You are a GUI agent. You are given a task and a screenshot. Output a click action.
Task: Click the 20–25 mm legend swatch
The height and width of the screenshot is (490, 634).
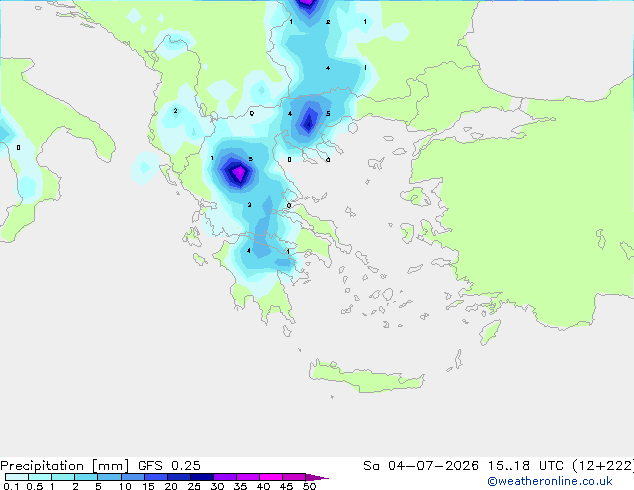click(x=178, y=477)
